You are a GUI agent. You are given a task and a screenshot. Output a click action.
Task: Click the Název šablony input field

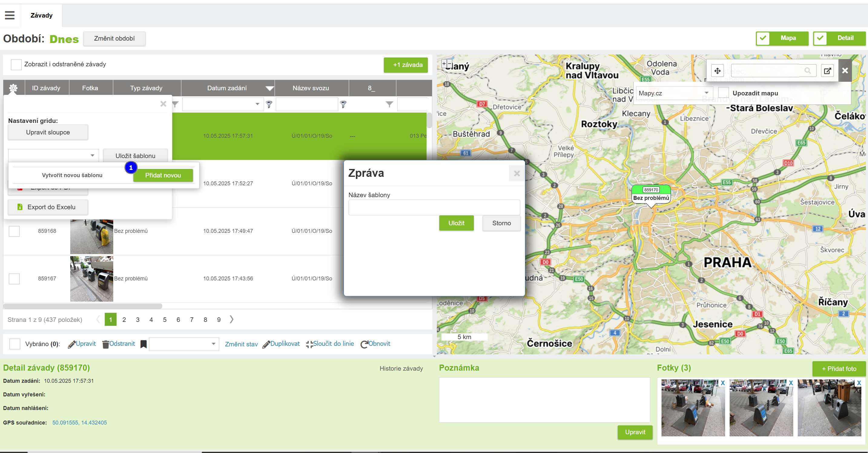click(x=434, y=207)
